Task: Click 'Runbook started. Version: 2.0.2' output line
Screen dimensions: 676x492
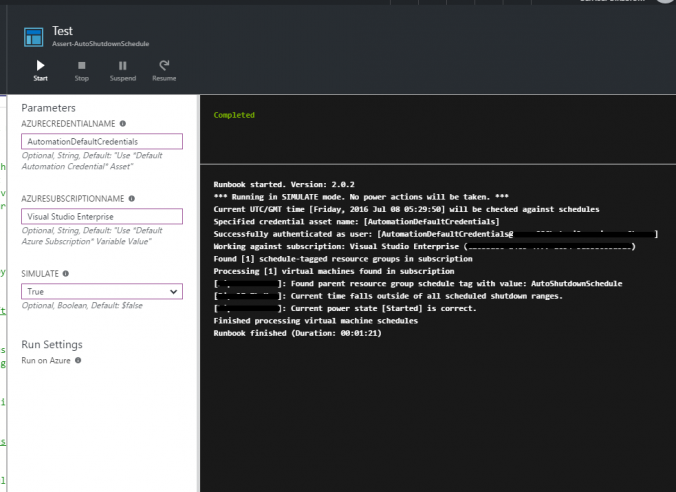Action: tap(284, 185)
